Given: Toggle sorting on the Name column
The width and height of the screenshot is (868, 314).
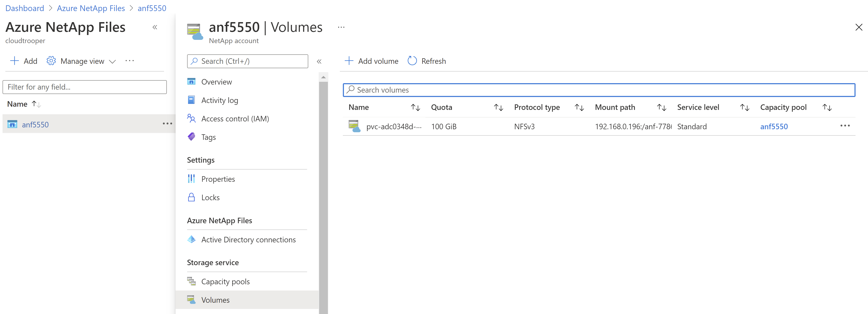Looking at the screenshot, I should pyautogui.click(x=415, y=107).
